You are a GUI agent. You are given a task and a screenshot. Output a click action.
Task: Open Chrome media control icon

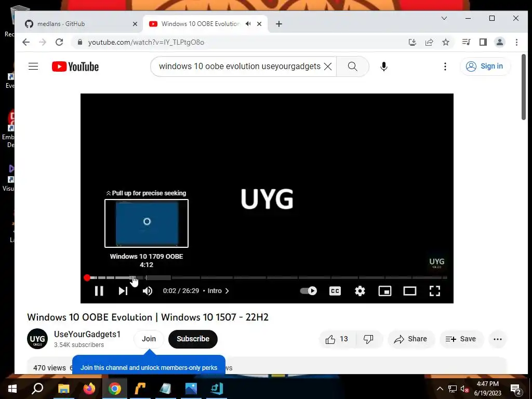(x=466, y=42)
